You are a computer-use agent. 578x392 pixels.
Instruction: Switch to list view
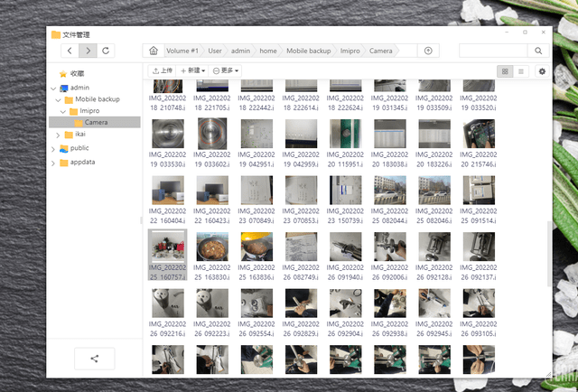coord(521,70)
